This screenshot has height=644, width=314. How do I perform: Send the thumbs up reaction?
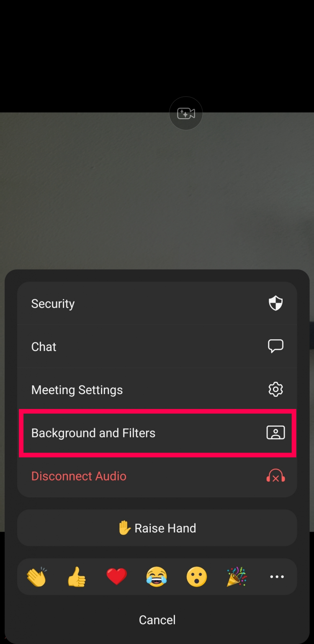pos(76,576)
